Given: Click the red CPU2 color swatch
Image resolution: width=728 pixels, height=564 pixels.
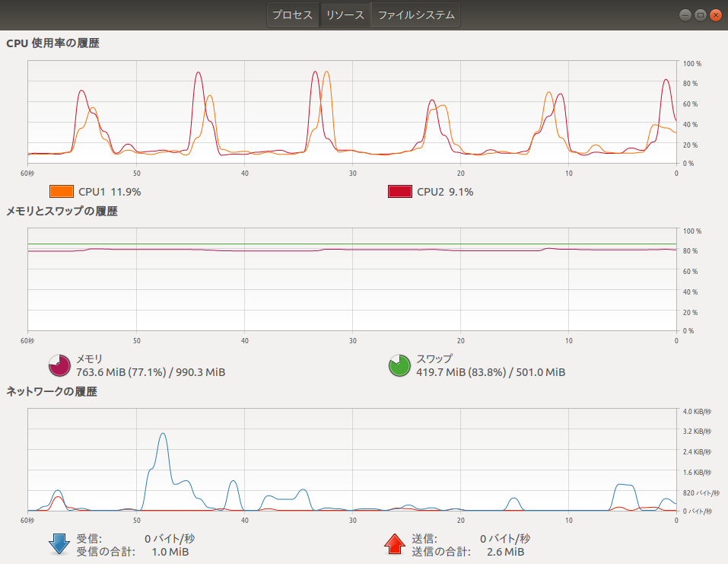Looking at the screenshot, I should coord(400,192).
